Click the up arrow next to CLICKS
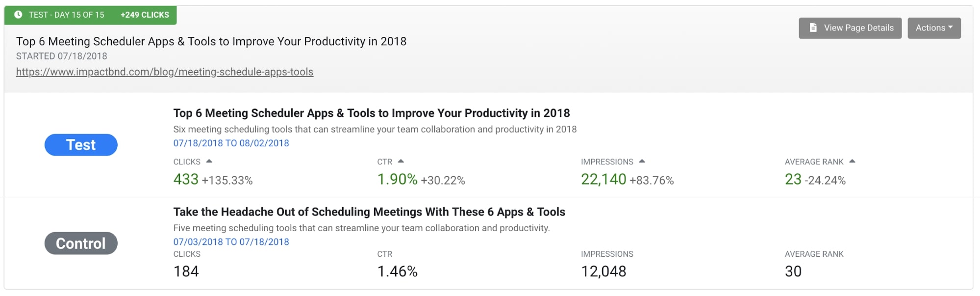Image resolution: width=980 pixels, height=296 pixels. (x=209, y=161)
